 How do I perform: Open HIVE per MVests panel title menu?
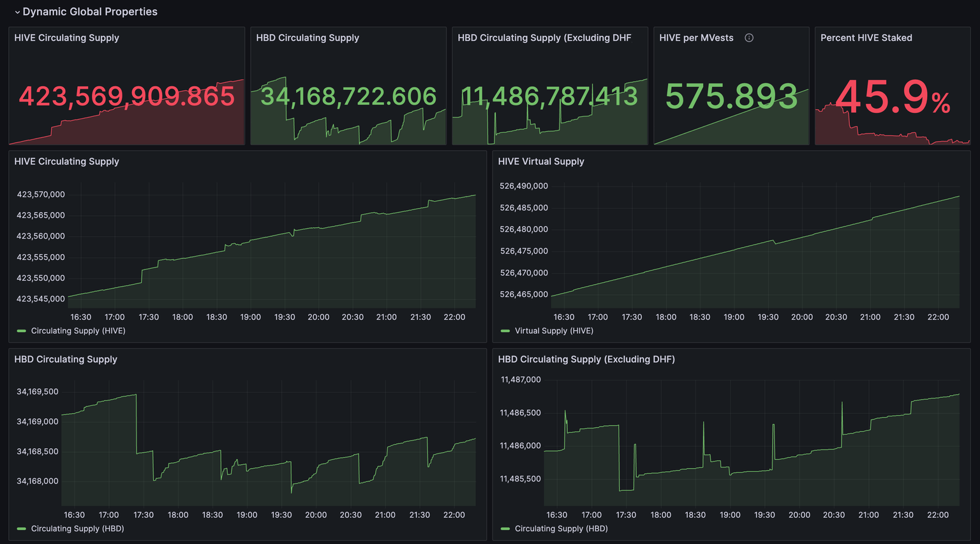pyautogui.click(x=696, y=38)
